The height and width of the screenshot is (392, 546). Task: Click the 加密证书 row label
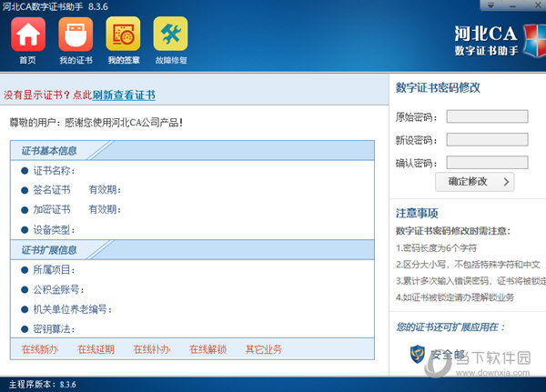pos(52,209)
